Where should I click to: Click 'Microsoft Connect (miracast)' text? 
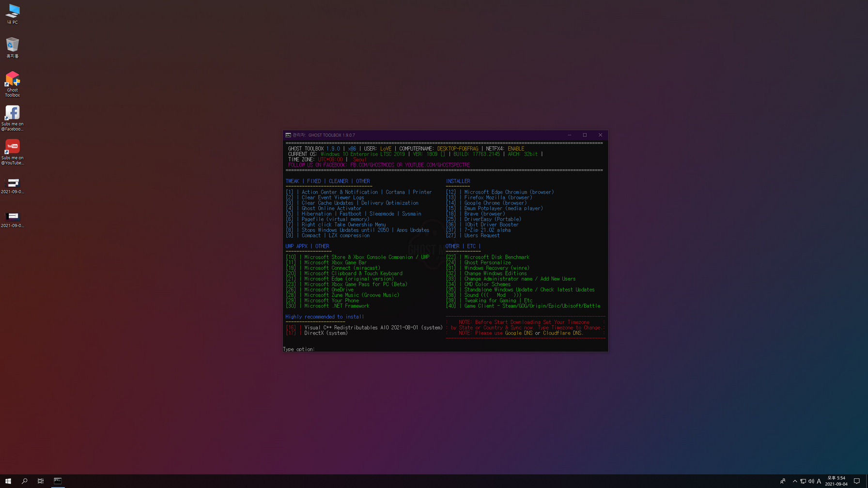342,268
